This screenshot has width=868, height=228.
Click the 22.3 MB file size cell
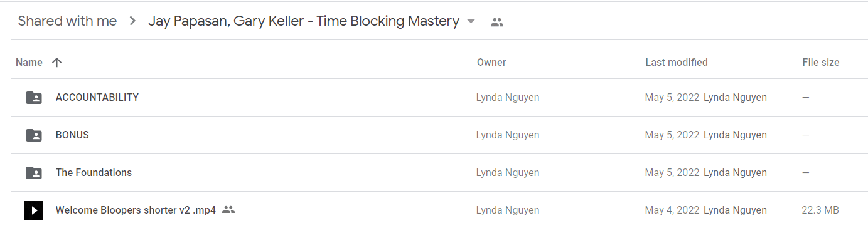click(820, 210)
